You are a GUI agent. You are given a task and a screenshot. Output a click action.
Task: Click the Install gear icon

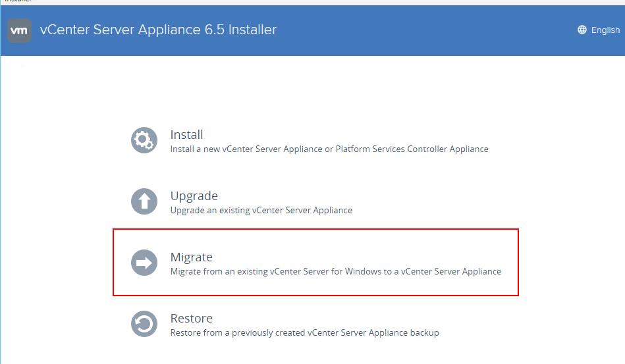click(x=144, y=140)
